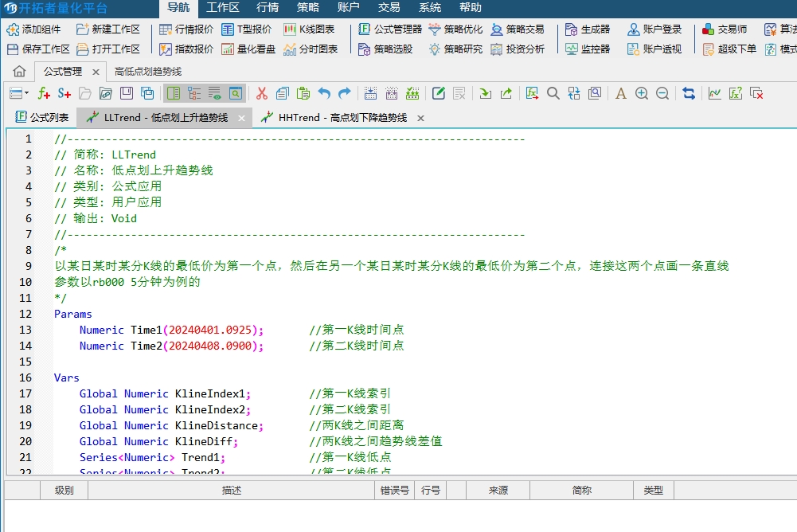
Task: Click the home icon tab
Action: 19,71
